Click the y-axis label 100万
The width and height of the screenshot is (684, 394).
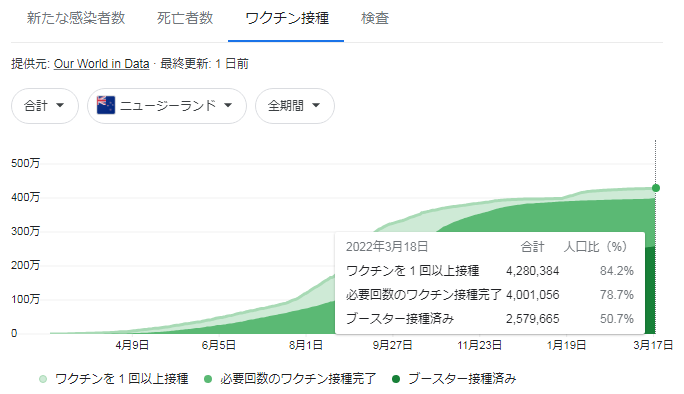coord(25,299)
